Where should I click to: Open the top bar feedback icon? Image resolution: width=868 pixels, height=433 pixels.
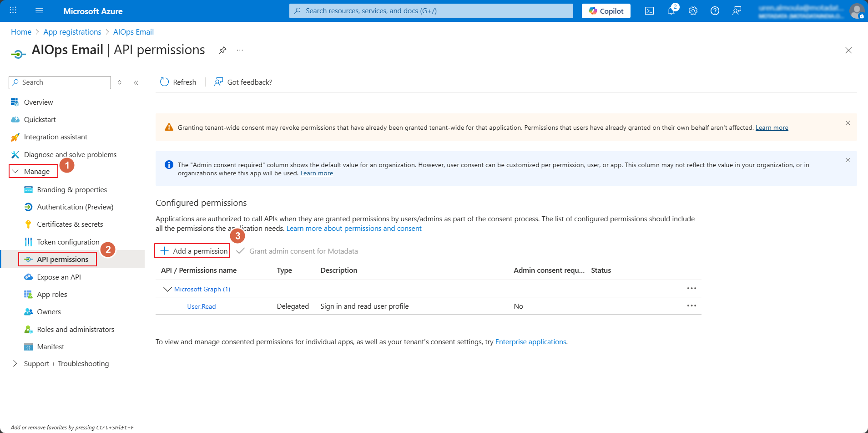[x=737, y=11]
